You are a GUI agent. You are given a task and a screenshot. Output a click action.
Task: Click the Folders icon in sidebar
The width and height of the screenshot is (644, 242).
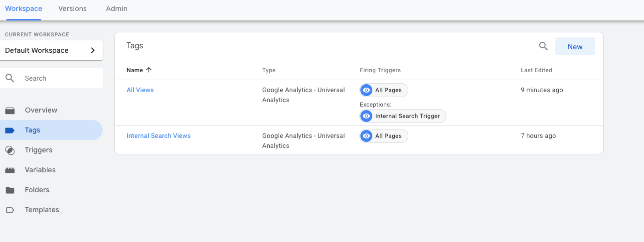[10, 190]
